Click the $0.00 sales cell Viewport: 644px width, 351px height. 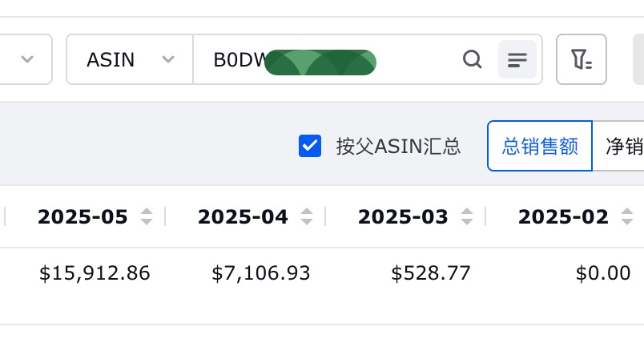click(x=603, y=273)
